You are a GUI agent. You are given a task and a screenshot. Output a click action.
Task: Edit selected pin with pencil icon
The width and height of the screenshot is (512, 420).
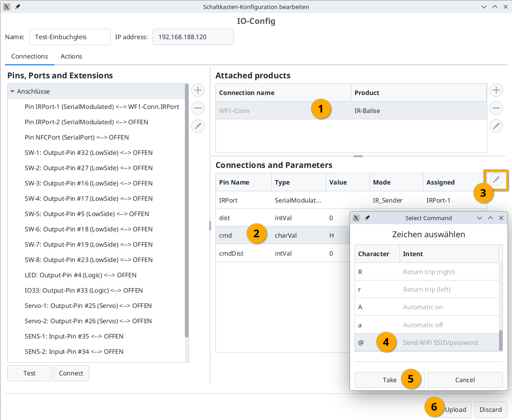point(198,126)
